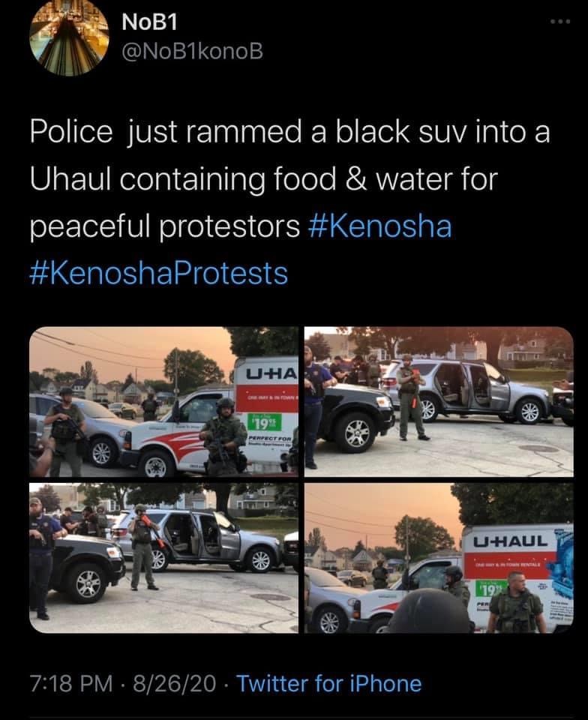This screenshot has width=588, height=720.
Task: Open the NoB1 profile avatar
Action: pyautogui.click(x=69, y=37)
